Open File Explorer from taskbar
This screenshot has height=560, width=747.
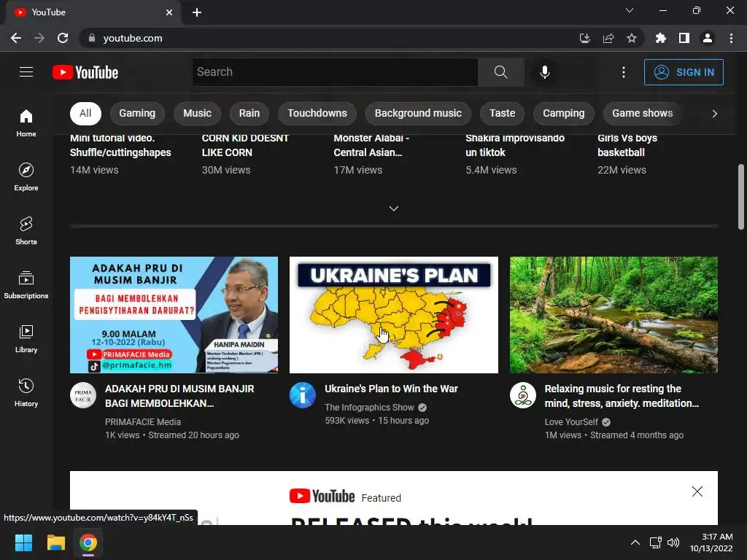tap(55, 542)
